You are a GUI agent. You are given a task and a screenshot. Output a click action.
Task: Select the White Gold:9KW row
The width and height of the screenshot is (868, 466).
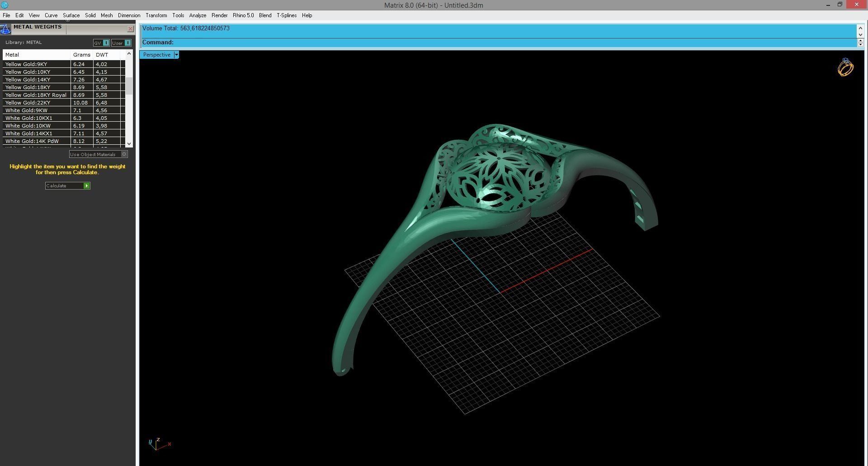[x=64, y=110]
